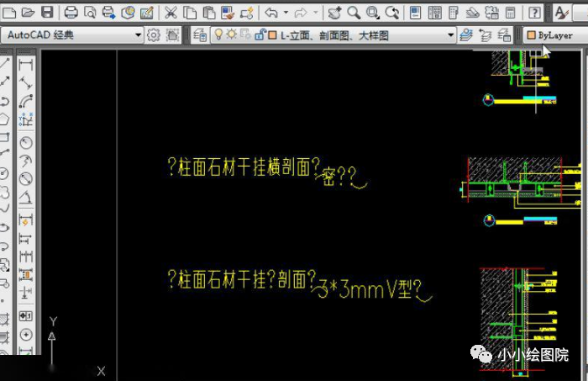
Task: Click the Tolerance tool icon
Action: pyautogui.click(x=25, y=316)
